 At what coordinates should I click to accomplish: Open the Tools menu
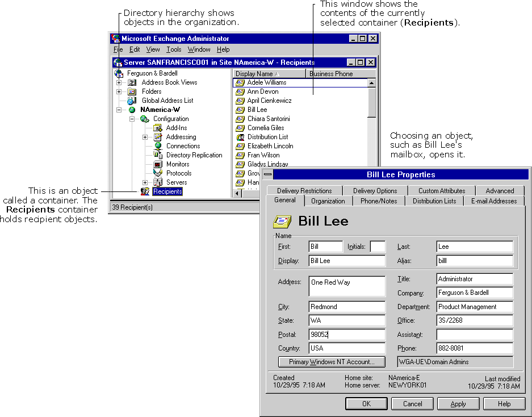point(174,49)
